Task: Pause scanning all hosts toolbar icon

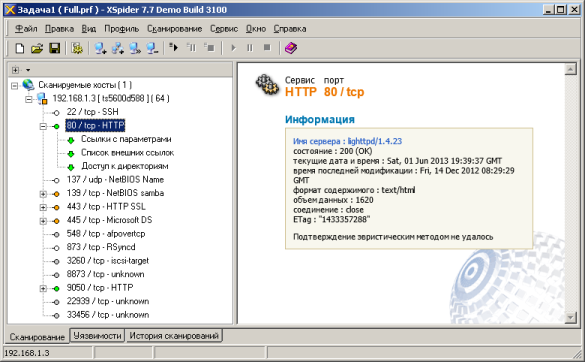Action: [x=191, y=47]
